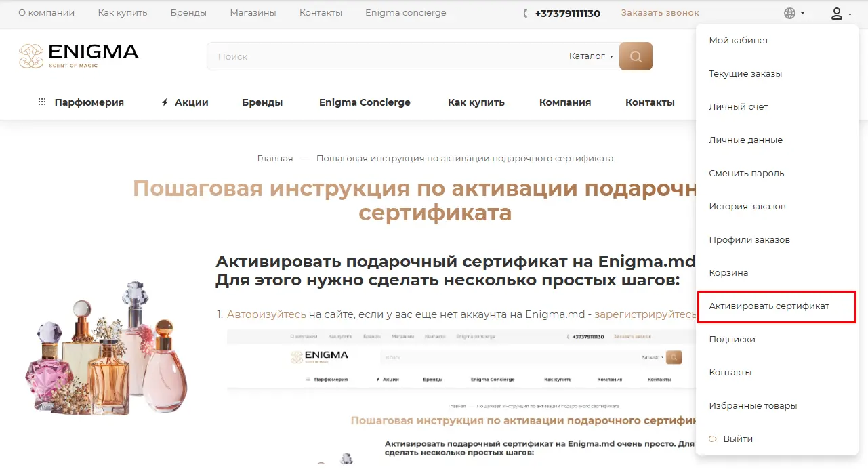Open Парфюмерия main menu item

pyautogui.click(x=89, y=102)
